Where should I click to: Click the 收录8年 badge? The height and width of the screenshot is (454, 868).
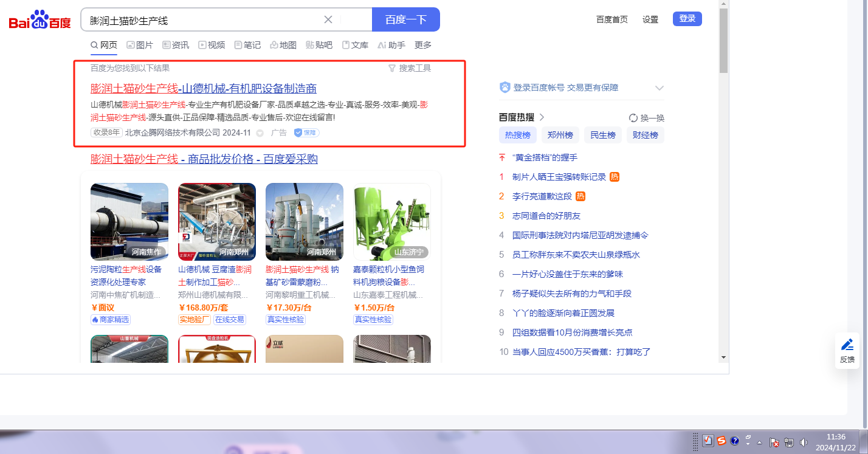point(106,132)
